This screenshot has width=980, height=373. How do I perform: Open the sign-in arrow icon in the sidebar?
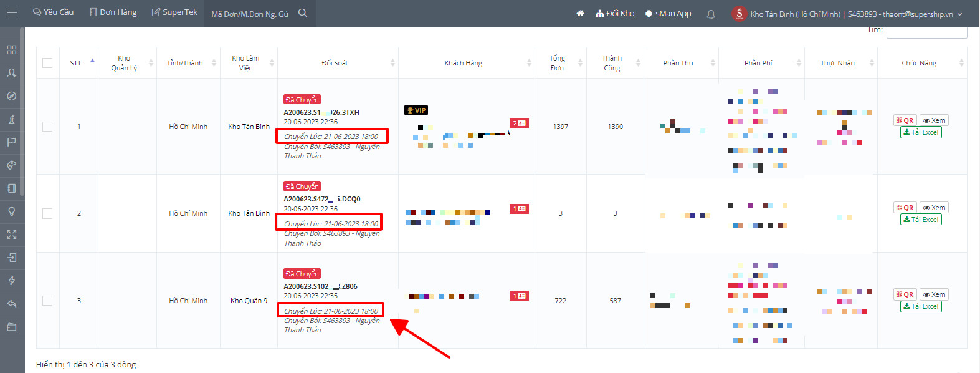(11, 258)
